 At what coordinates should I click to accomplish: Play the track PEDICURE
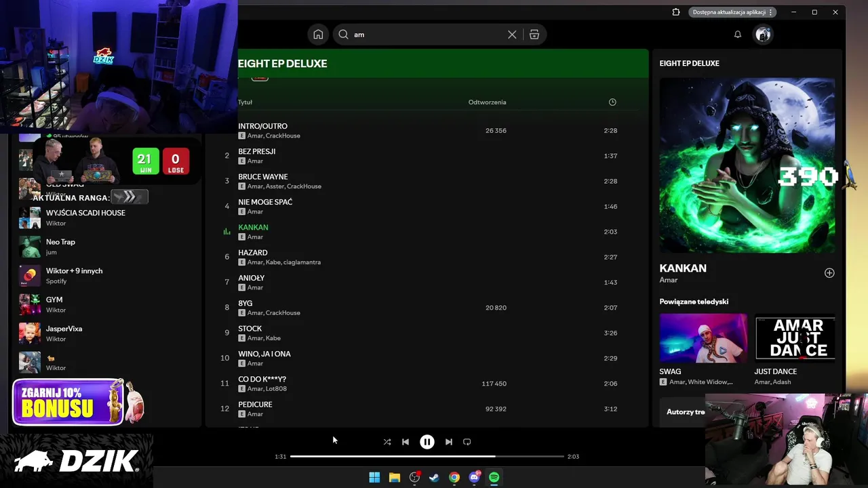click(x=255, y=405)
